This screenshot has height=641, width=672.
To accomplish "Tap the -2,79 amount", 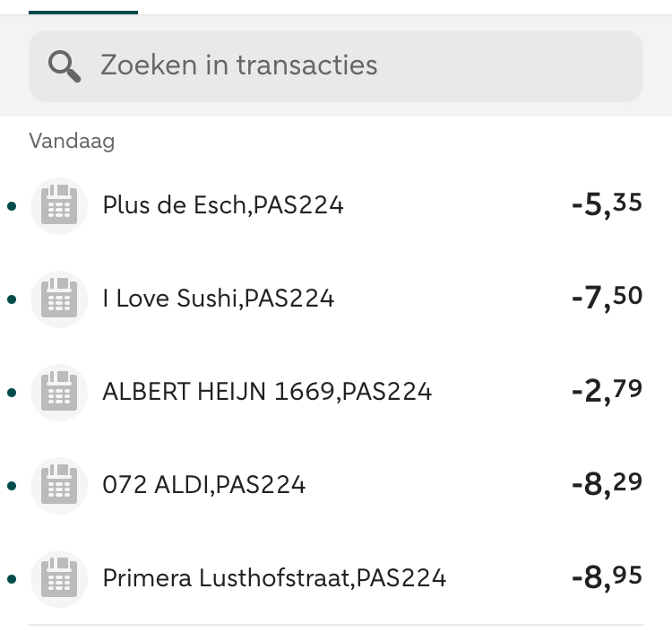I will (x=607, y=392).
